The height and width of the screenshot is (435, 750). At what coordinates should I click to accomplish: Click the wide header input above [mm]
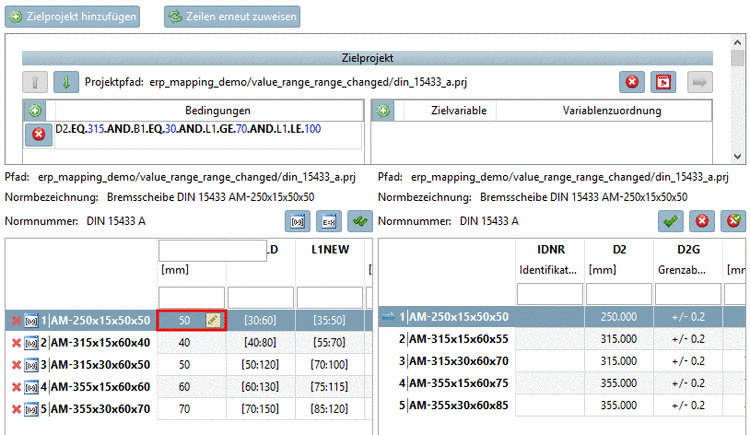(x=213, y=250)
